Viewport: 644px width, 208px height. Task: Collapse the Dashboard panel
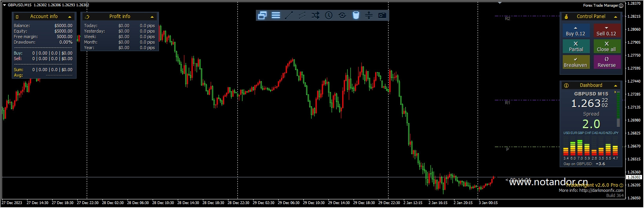coord(616,86)
